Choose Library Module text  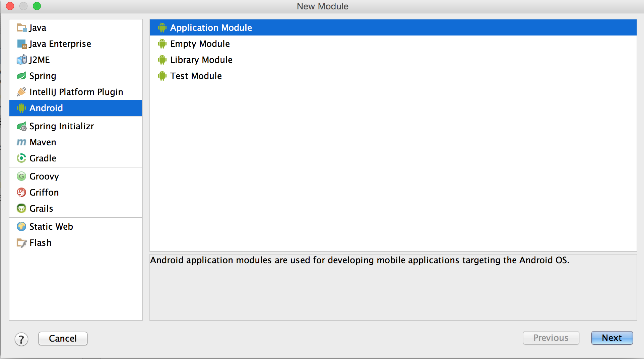[201, 60]
